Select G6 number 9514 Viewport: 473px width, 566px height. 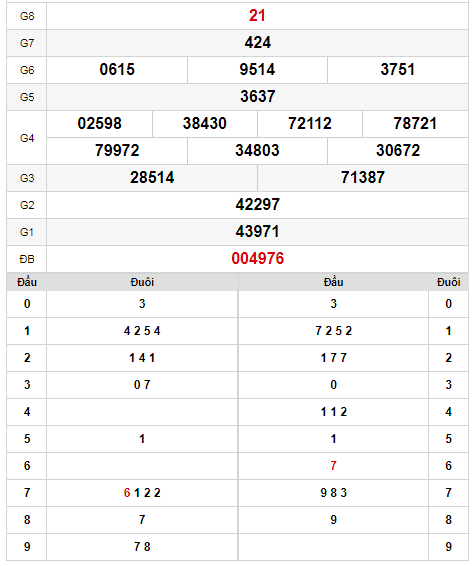click(257, 70)
